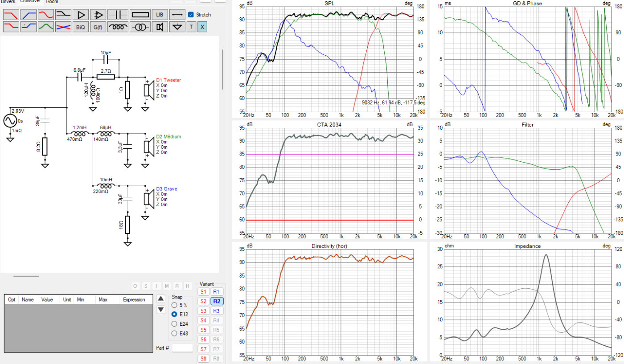Select the transformer component icon
This screenshot has width=624, height=364.
[140, 27]
